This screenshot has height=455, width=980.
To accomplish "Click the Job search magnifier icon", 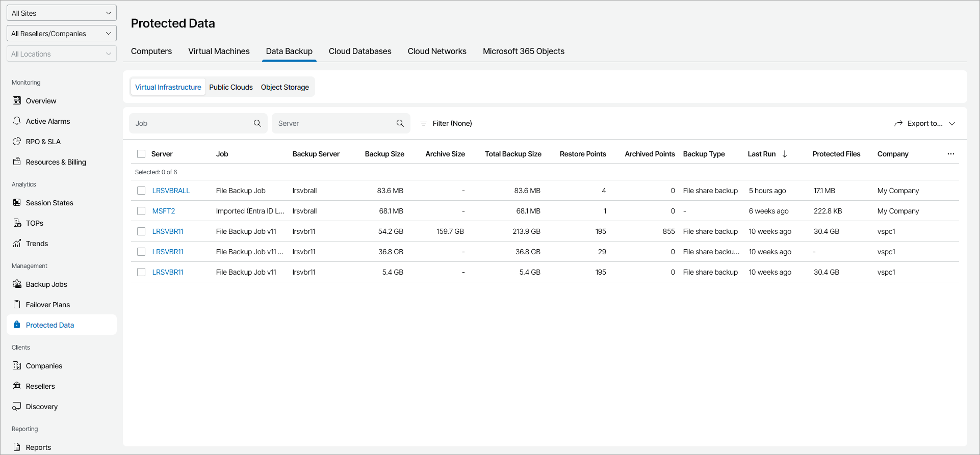I will [257, 123].
